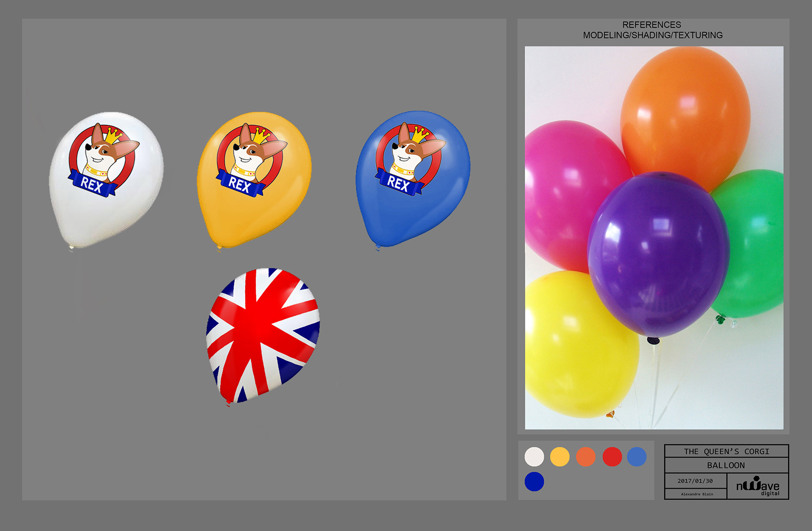
Task: Click the white REX balloon render
Action: [106, 181]
